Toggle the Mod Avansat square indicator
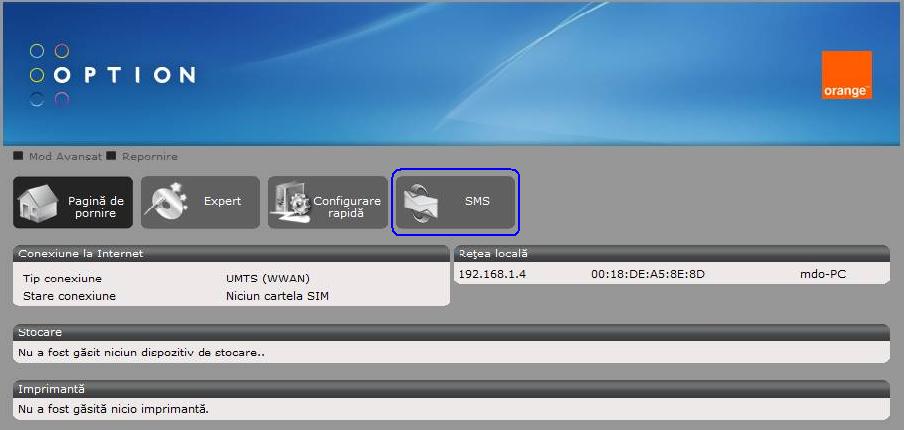The height and width of the screenshot is (430, 904). click(18, 156)
